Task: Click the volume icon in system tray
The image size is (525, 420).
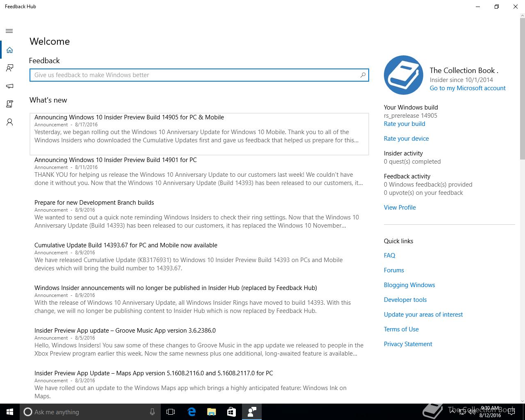Action: pyautogui.click(x=472, y=412)
